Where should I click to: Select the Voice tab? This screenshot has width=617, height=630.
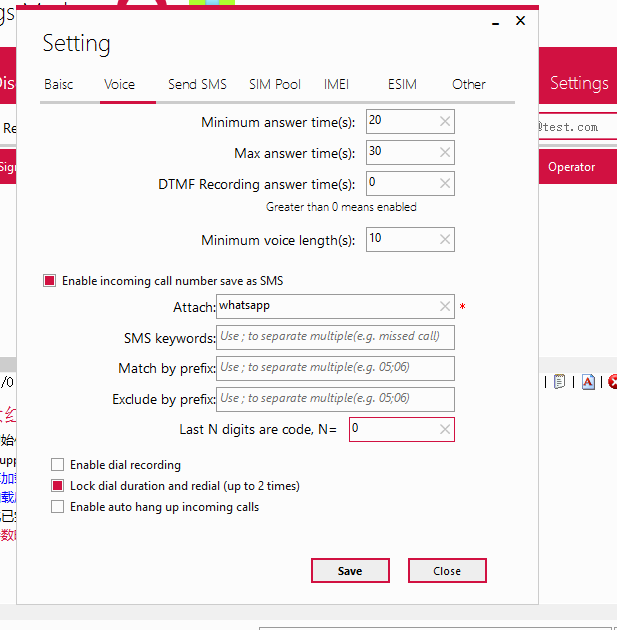(x=119, y=84)
